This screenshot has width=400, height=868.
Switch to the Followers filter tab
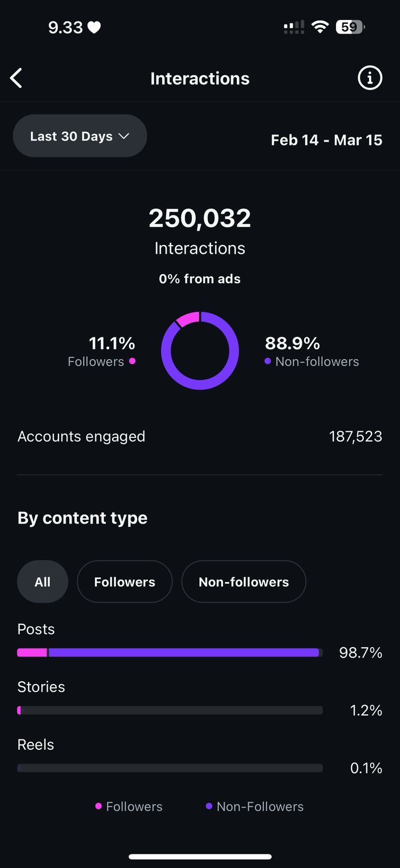tap(125, 582)
